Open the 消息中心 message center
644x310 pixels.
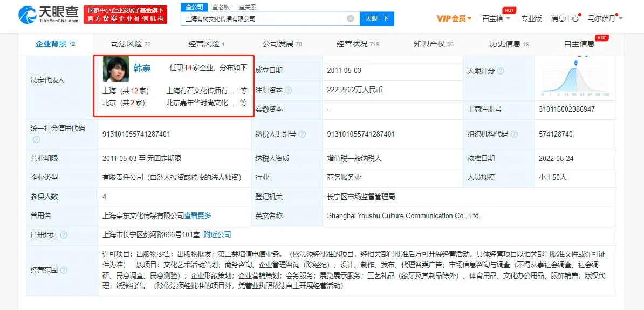click(x=565, y=18)
